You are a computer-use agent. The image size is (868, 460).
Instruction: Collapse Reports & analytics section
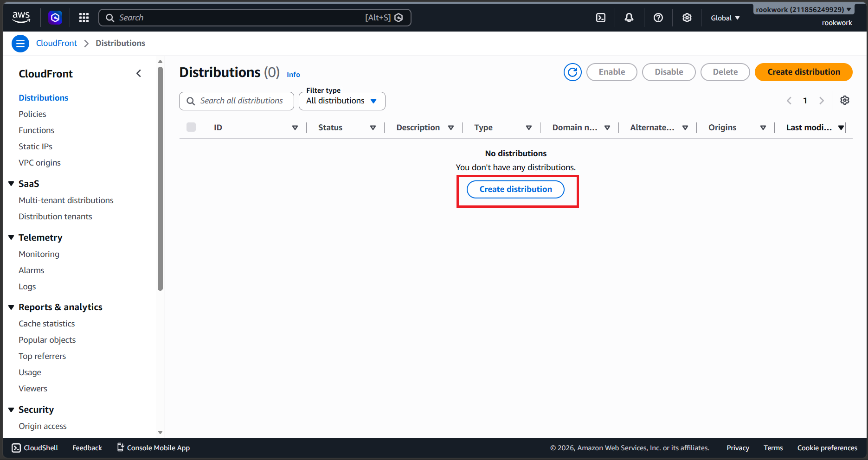pyautogui.click(x=11, y=307)
